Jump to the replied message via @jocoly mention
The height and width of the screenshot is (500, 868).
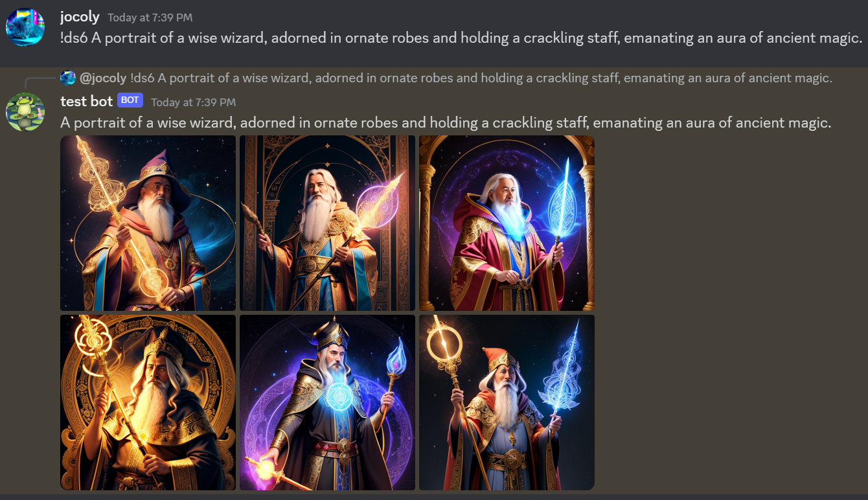click(103, 78)
